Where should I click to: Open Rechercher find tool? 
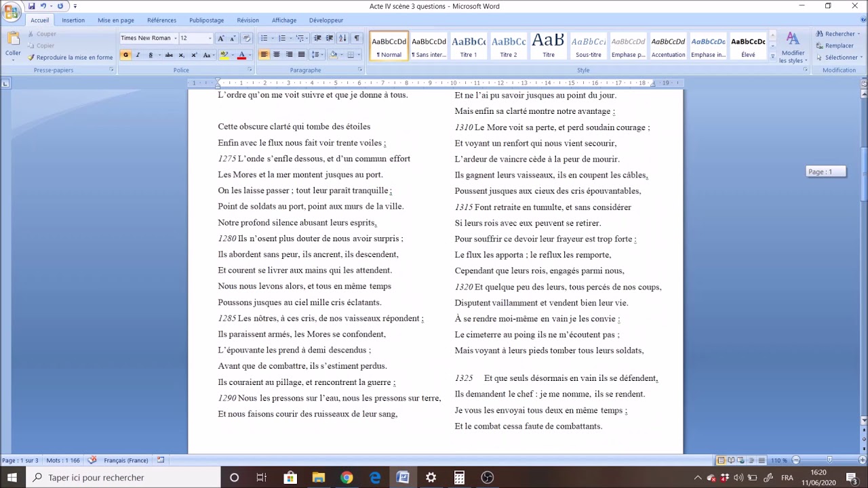(x=838, y=34)
